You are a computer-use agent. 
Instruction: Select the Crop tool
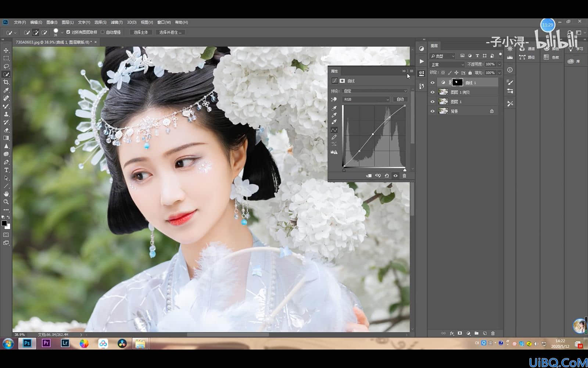(6, 82)
